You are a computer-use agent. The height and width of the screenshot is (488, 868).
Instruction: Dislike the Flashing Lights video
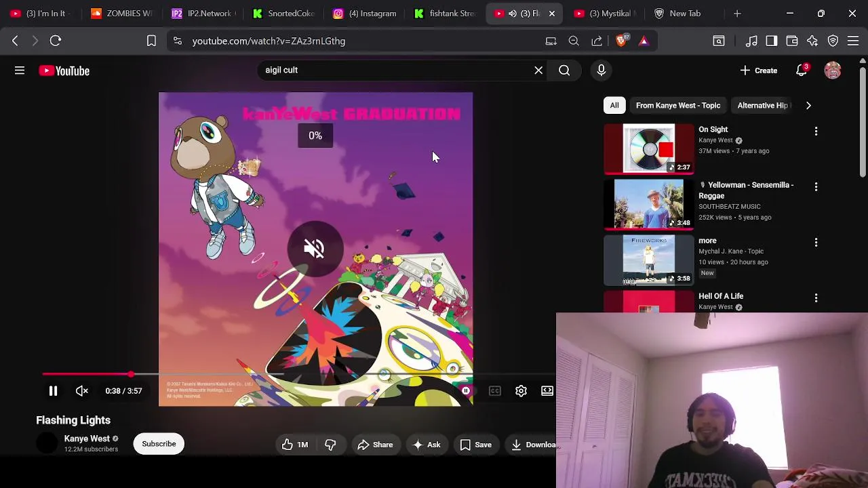coord(330,445)
